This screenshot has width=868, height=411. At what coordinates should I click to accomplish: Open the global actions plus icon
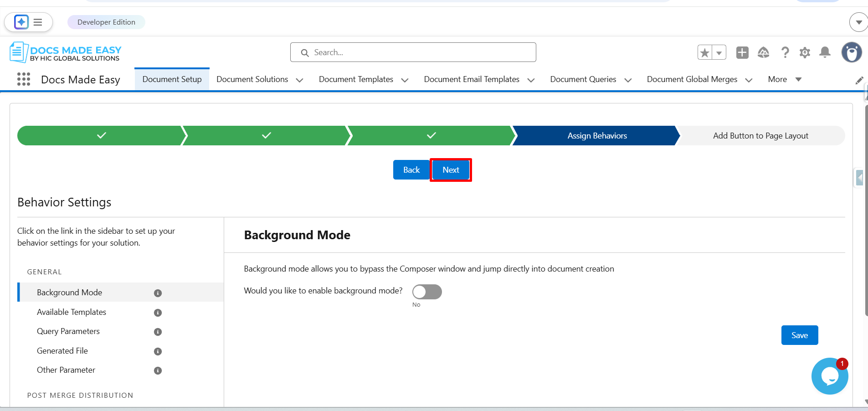[742, 53]
